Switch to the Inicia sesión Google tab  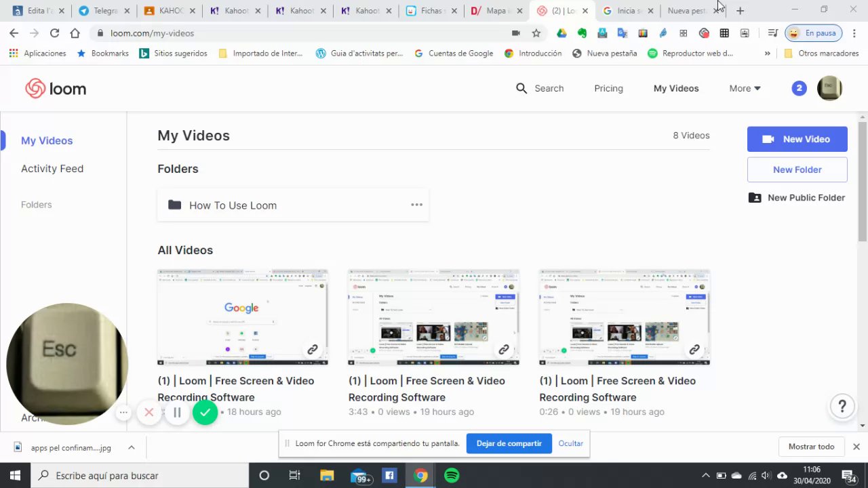(x=628, y=11)
